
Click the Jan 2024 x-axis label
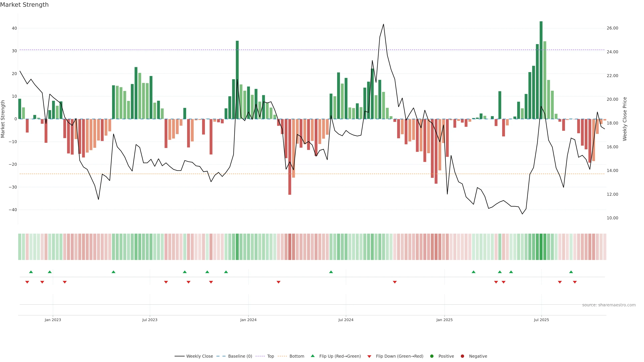[248, 320]
